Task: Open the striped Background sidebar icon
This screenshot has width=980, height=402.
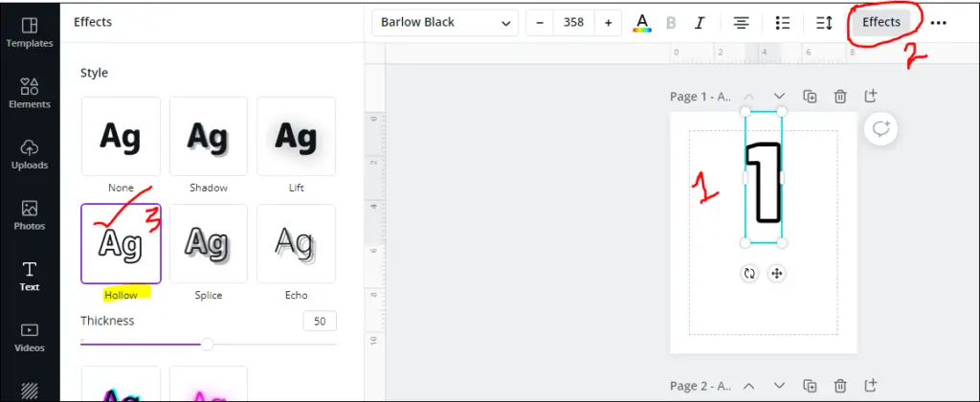Action: click(30, 391)
